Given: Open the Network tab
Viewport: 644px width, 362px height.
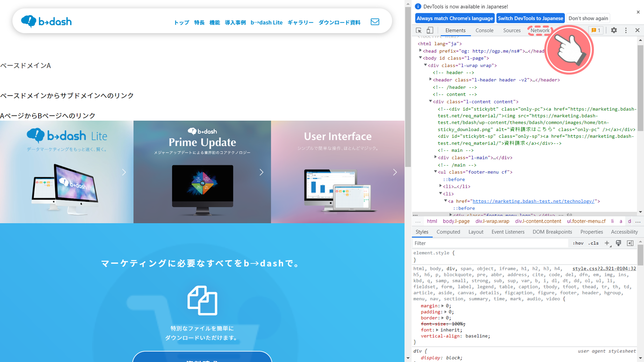Looking at the screenshot, I should (540, 30).
